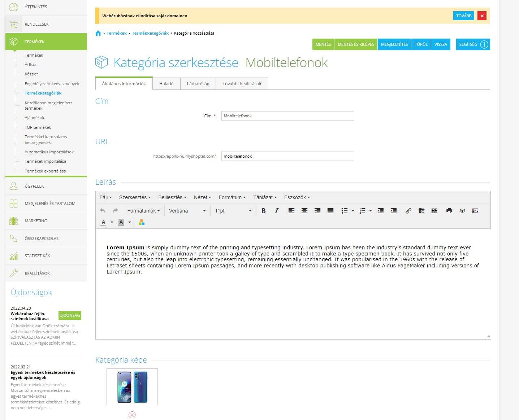Open the background color picker arrow
519x420 pixels.
pyautogui.click(x=130, y=222)
